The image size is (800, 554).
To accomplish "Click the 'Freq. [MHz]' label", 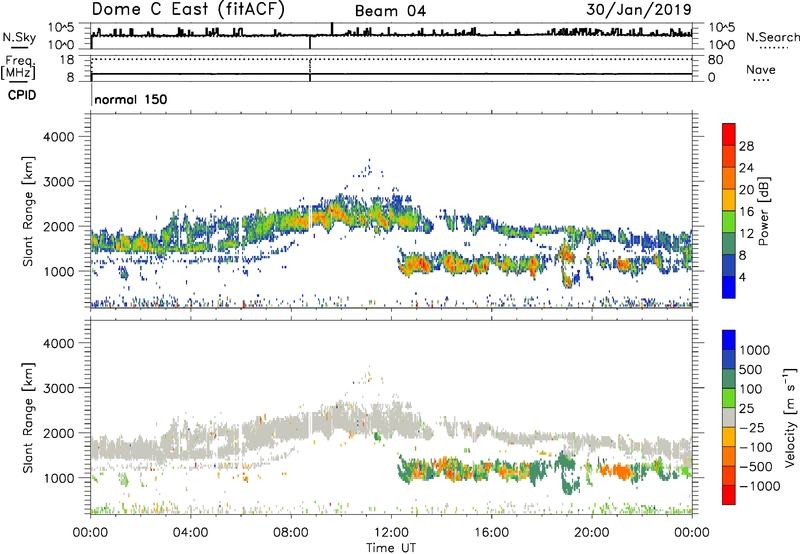I will click(19, 67).
